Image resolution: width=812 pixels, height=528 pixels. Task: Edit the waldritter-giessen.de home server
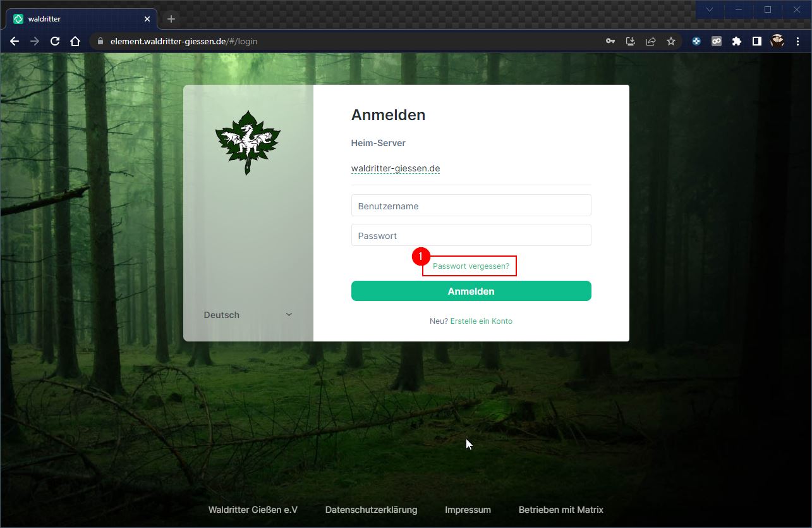click(395, 169)
